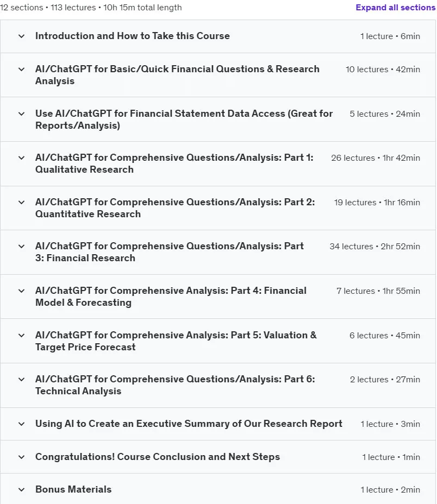Image resolution: width=437 pixels, height=504 pixels.
Task: Click the 26 lectures • 1hr 42min label
Action: point(376,158)
